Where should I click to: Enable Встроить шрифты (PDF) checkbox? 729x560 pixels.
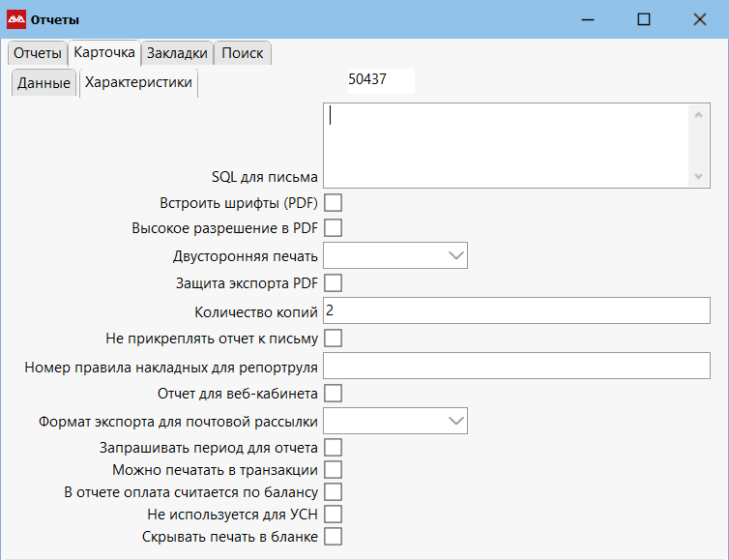[x=333, y=203]
